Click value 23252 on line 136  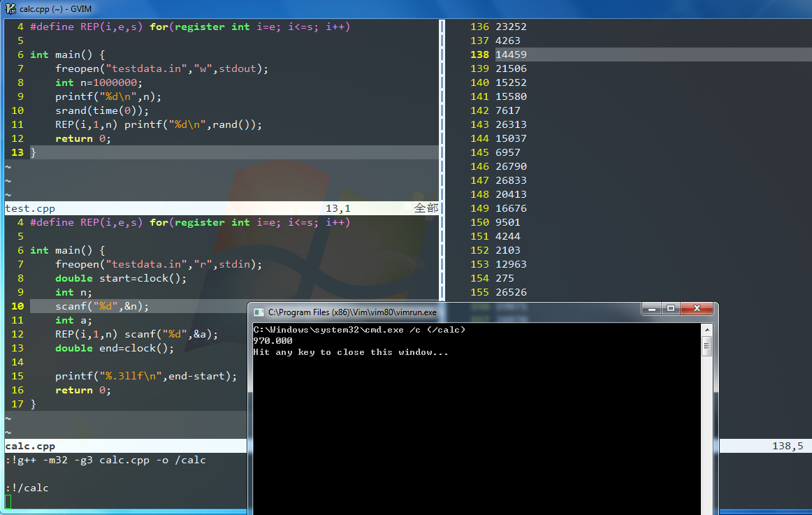[511, 27]
